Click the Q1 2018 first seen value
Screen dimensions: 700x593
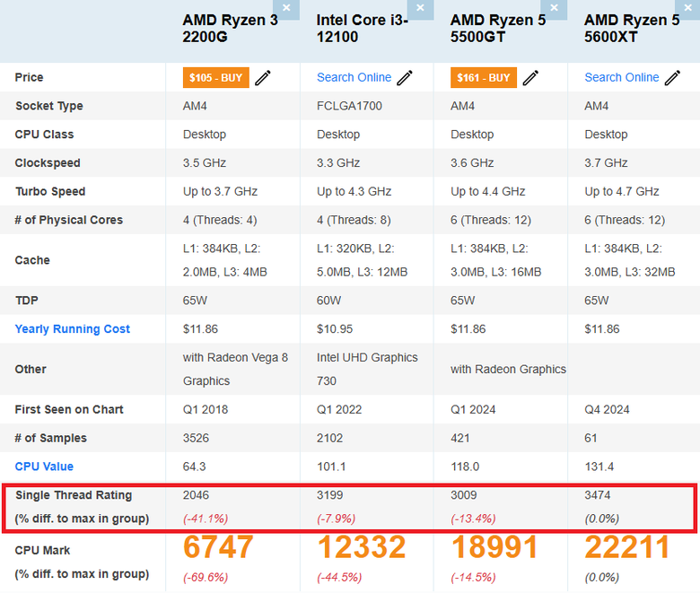(x=206, y=410)
